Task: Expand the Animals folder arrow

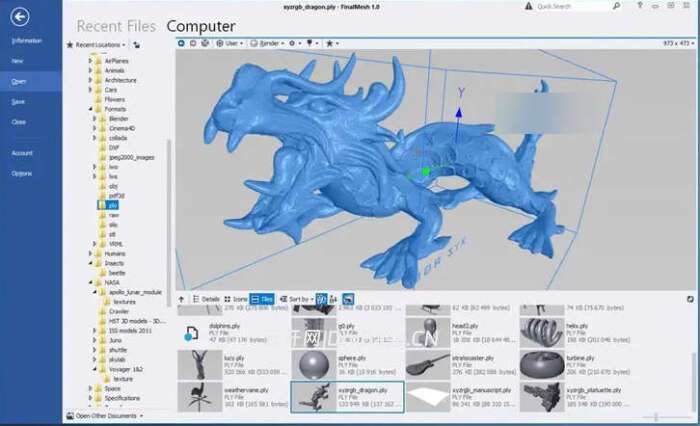Action: (x=90, y=70)
